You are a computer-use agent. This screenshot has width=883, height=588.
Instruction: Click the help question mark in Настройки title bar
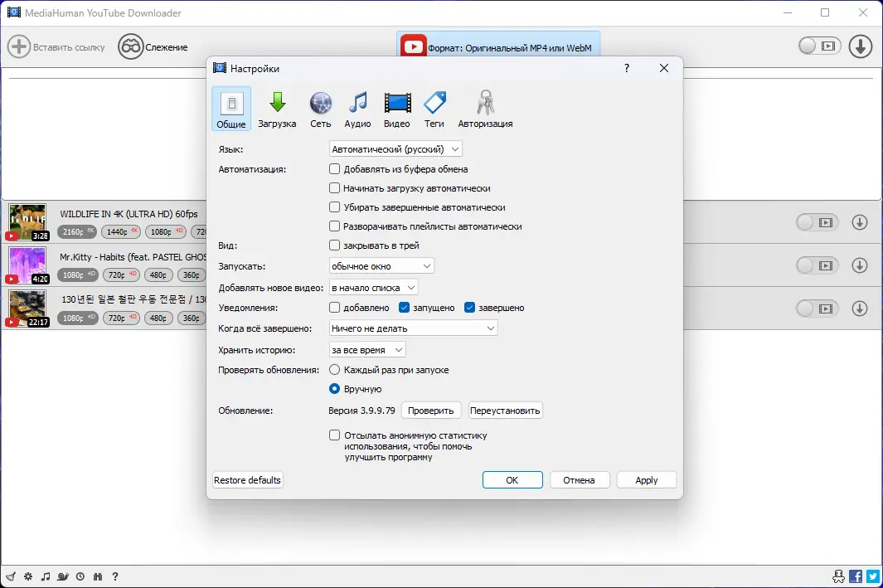click(x=627, y=68)
